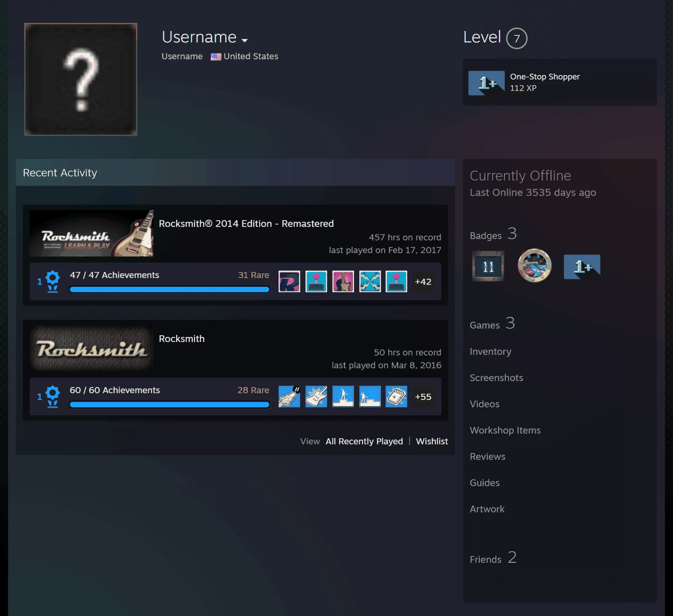This screenshot has height=616, width=673.
Task: Open the 11 years of service badge
Action: pyautogui.click(x=488, y=266)
